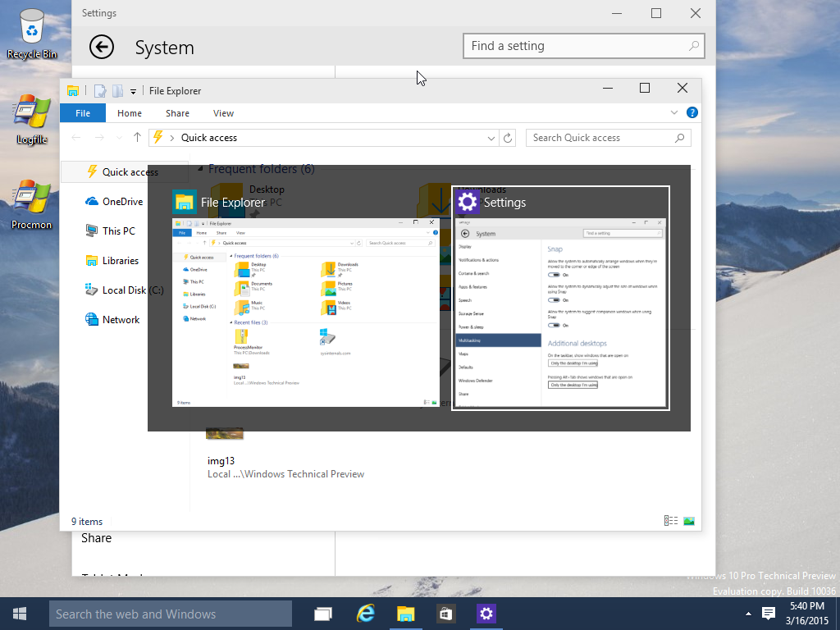Click the Forward arrow in File Explorer

(x=99, y=138)
